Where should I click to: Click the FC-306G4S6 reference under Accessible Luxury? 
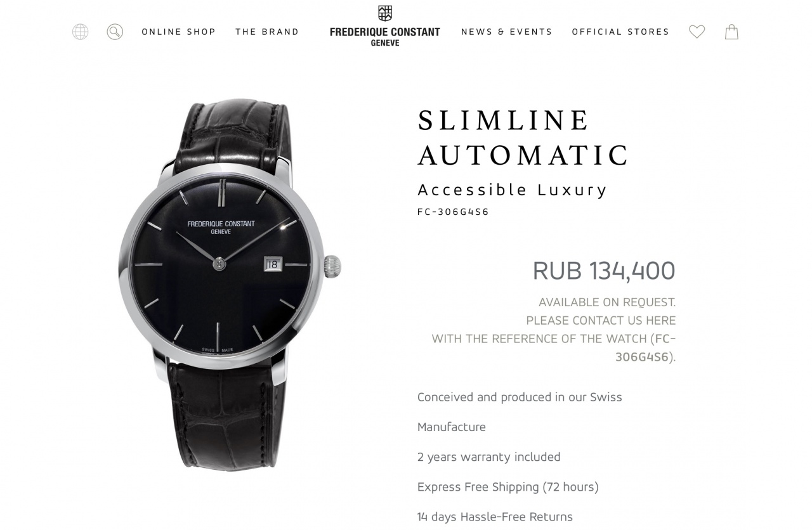pos(453,212)
